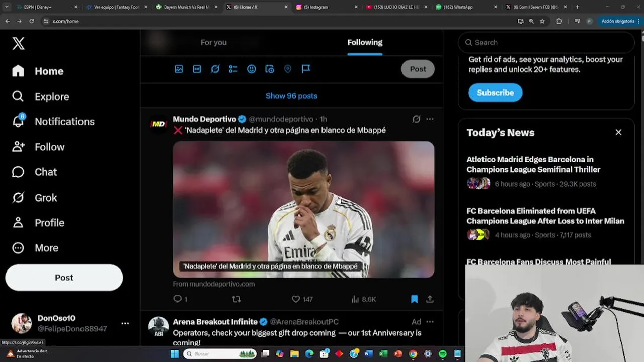
Task: Open Grok from the sidebar
Action: pyautogui.click(x=35, y=198)
